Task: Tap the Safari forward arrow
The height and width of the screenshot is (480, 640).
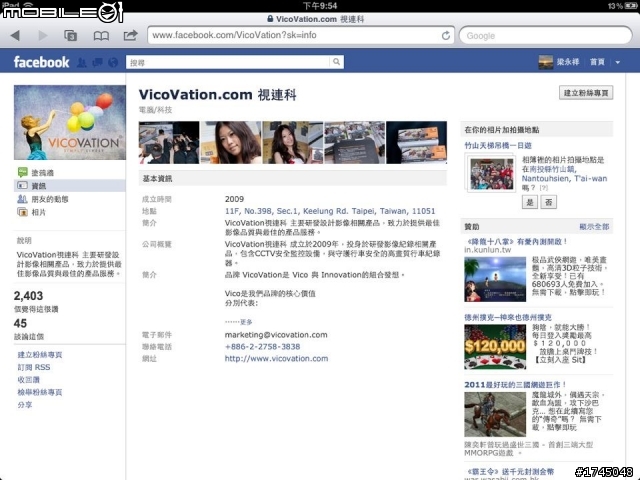Action: pyautogui.click(x=42, y=36)
